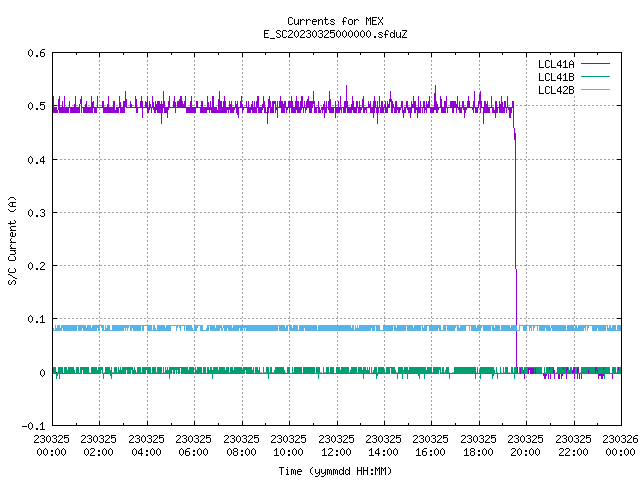Click the green LCL41B legend line sample

(595, 77)
